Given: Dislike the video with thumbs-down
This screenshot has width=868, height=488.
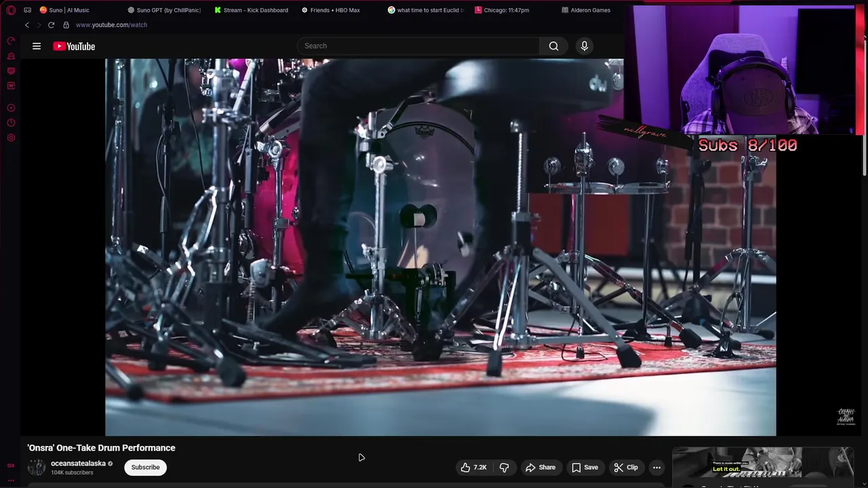Looking at the screenshot, I should coord(504,467).
